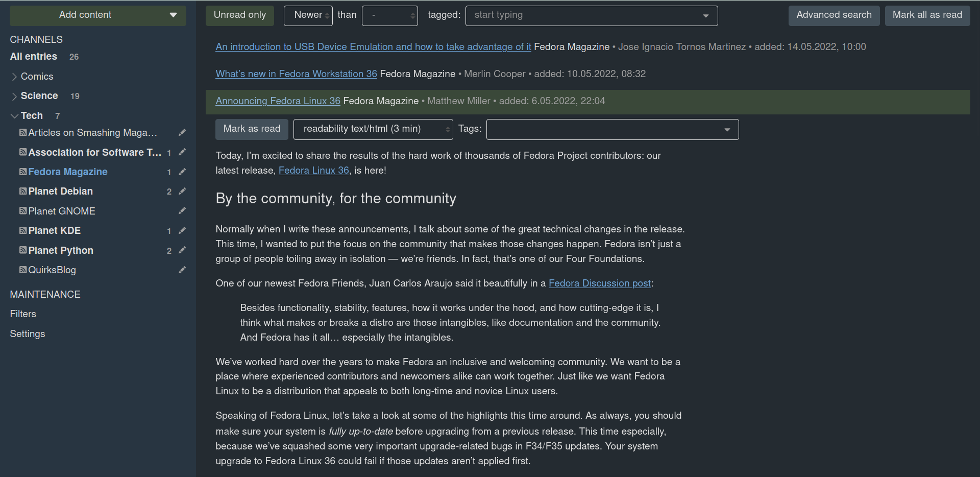Screen dimensions: 980x477
Task: Open Settings in the maintenance section
Action: [x=28, y=334]
